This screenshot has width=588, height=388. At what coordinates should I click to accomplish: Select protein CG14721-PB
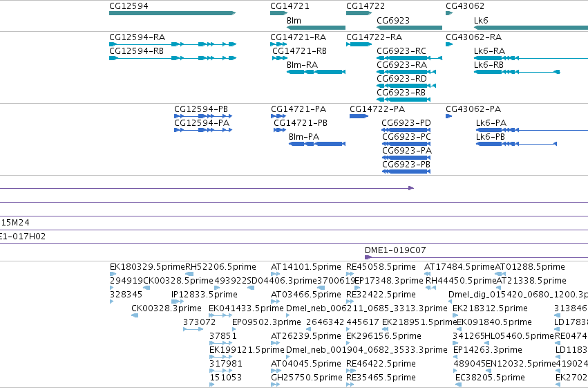point(280,130)
